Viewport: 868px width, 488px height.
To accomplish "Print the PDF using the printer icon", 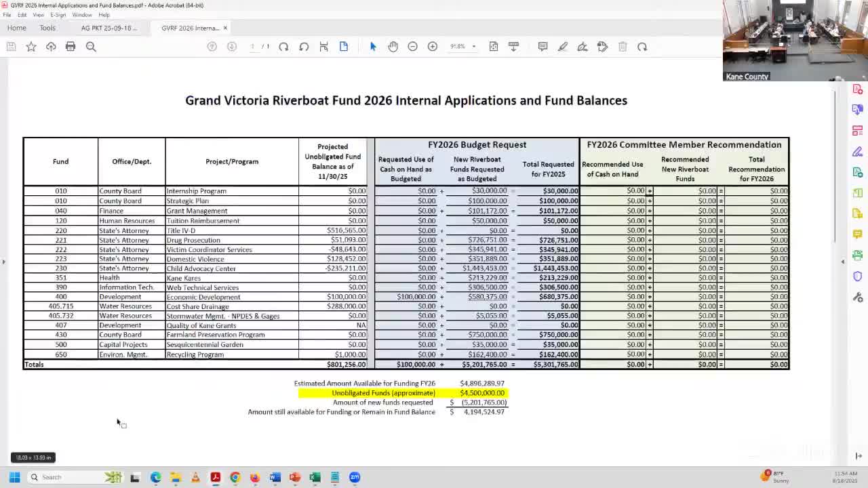I will [x=71, y=46].
